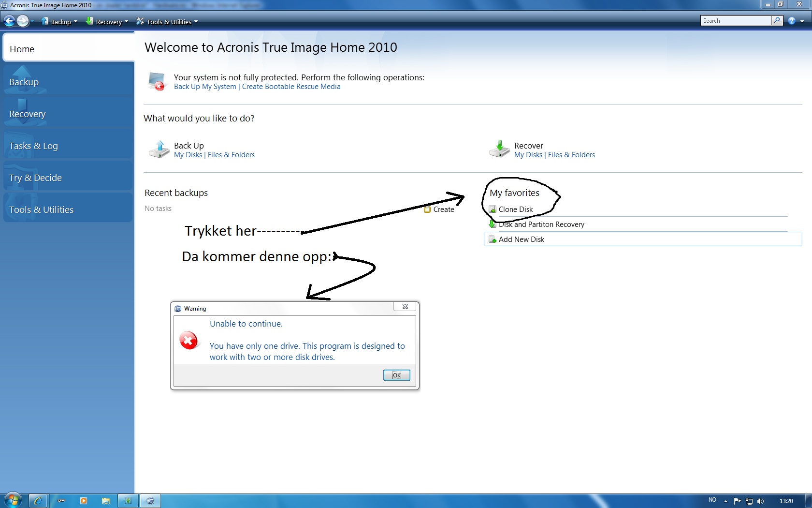Select Add New Disk favorite
This screenshot has width=812, height=508.
point(643,239)
